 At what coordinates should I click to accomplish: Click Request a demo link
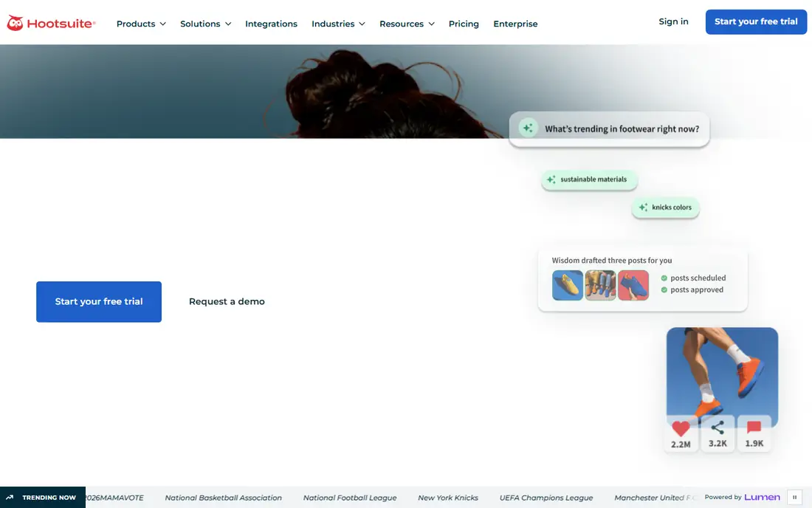[227, 301]
